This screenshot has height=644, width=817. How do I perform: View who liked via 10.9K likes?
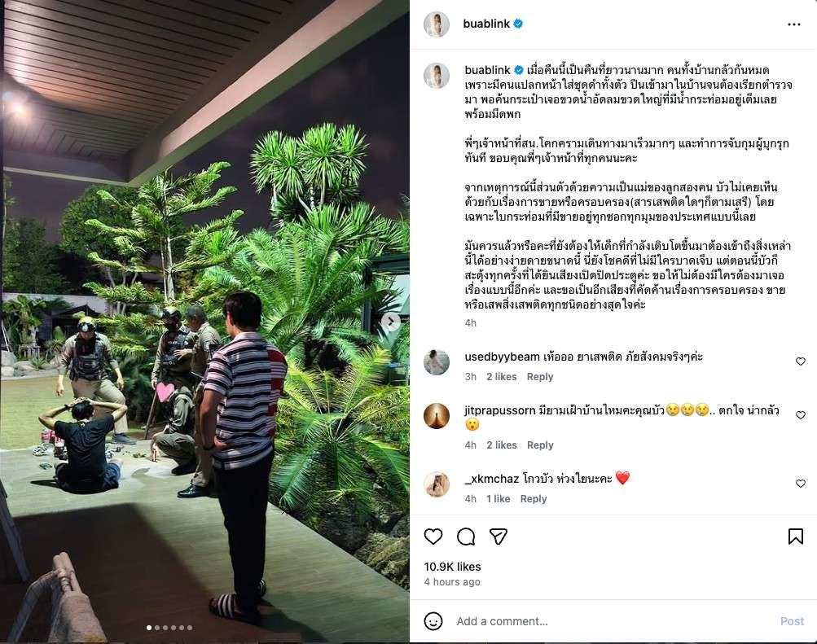coord(452,567)
